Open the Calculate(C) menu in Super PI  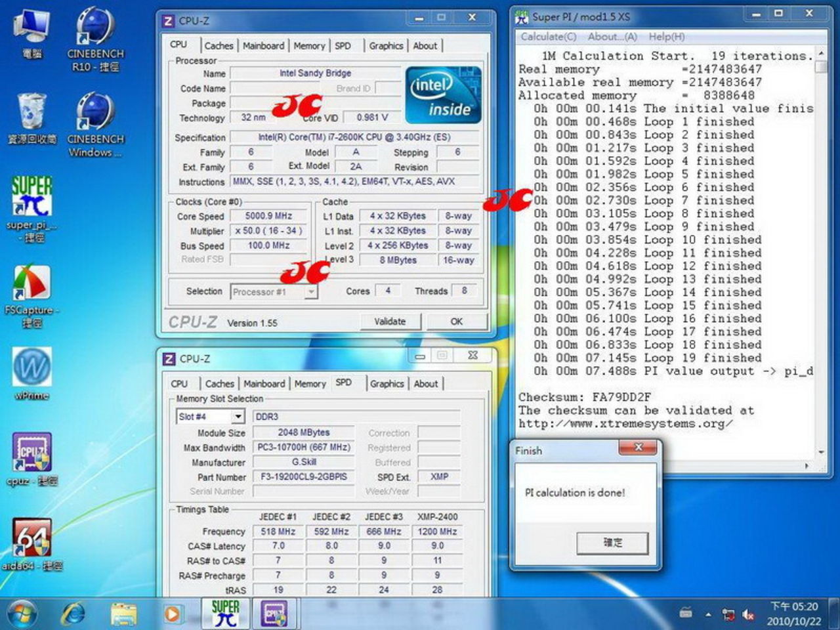pos(549,37)
